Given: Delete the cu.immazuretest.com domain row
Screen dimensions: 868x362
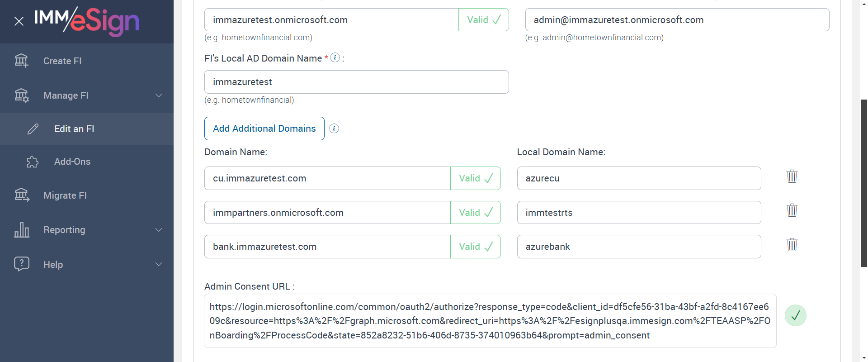Looking at the screenshot, I should pos(792,176).
